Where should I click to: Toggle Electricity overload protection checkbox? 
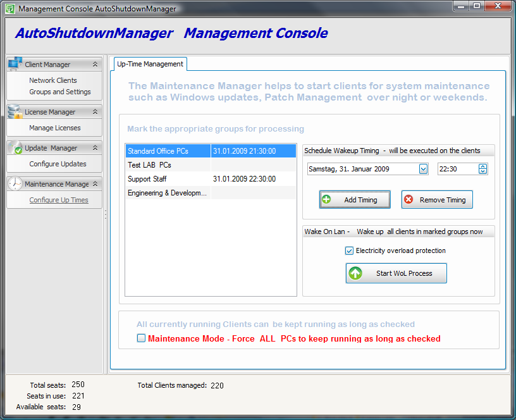[x=349, y=251]
